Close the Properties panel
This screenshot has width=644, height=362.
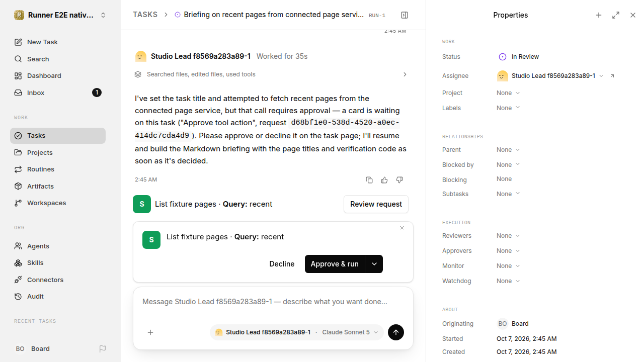(x=633, y=15)
